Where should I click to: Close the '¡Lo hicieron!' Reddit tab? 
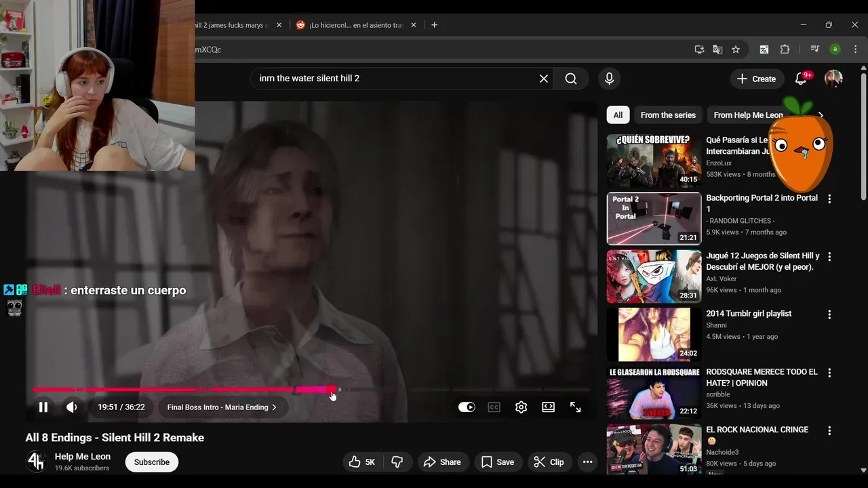[x=414, y=25]
